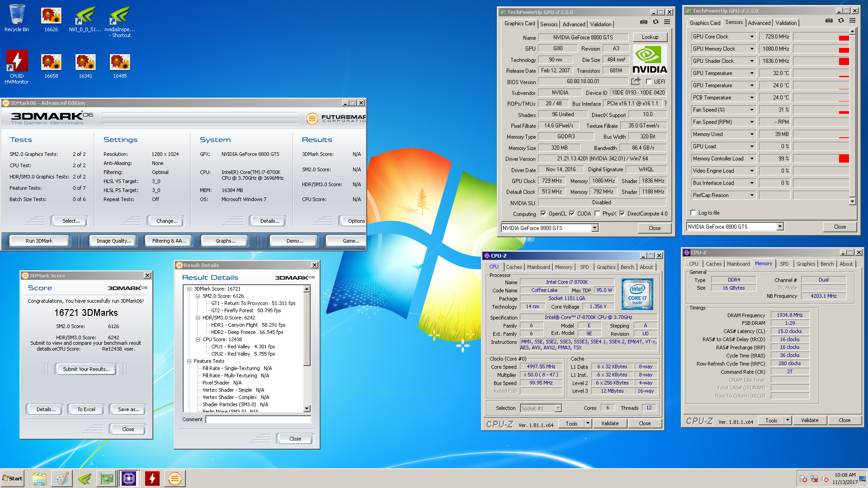Image resolution: width=868 pixels, height=488 pixels.
Task: Open Windows Explorer from the taskbar
Action: pyautogui.click(x=39, y=479)
